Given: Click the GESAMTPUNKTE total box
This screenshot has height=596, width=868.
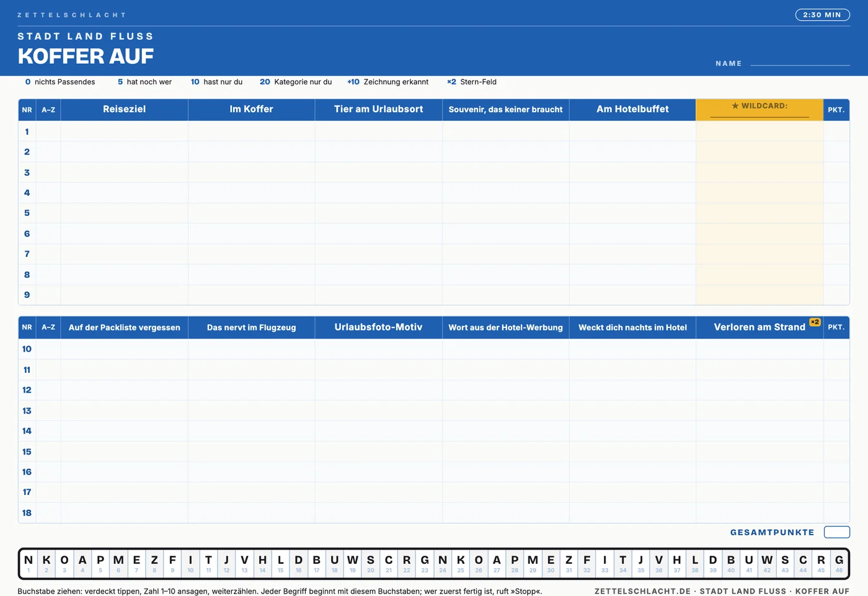Looking at the screenshot, I should [837, 532].
